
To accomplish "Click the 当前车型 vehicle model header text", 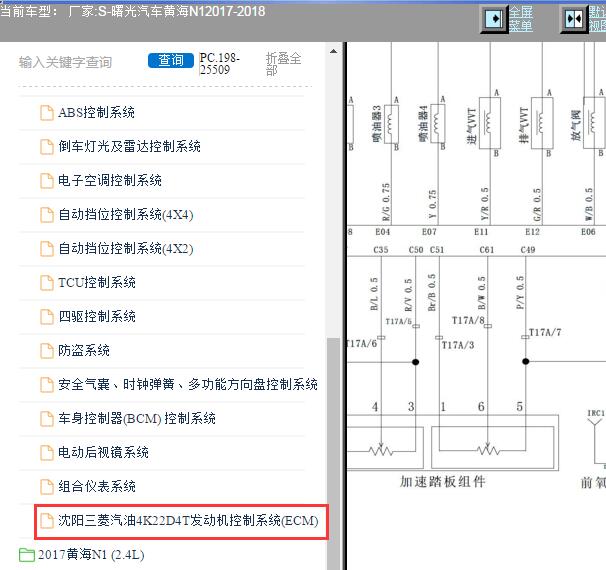I will click(132, 11).
